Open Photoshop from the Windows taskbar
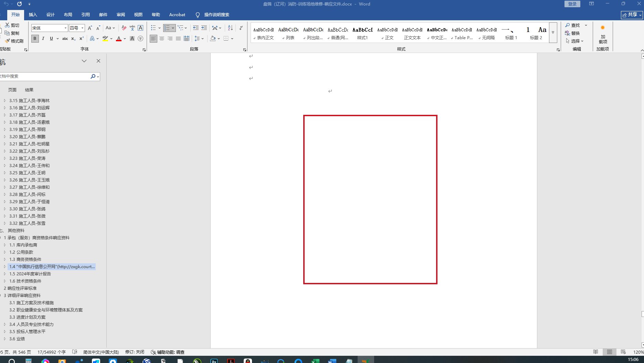The width and height of the screenshot is (644, 363). pyautogui.click(x=214, y=361)
